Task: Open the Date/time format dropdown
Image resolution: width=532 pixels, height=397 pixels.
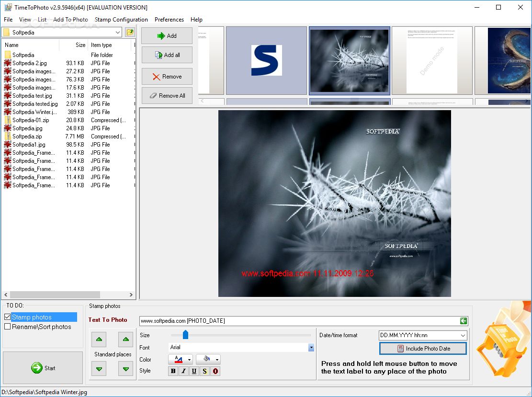Action: 463,335
